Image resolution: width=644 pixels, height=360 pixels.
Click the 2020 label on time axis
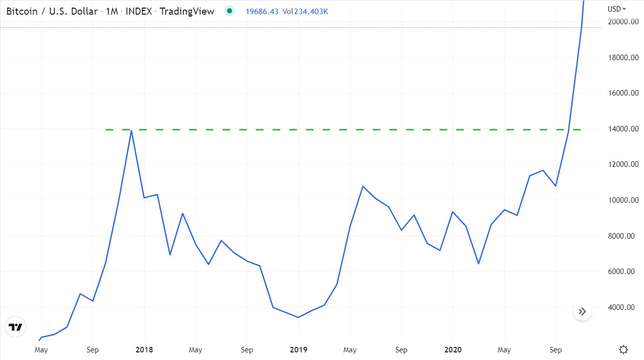pyautogui.click(x=452, y=349)
